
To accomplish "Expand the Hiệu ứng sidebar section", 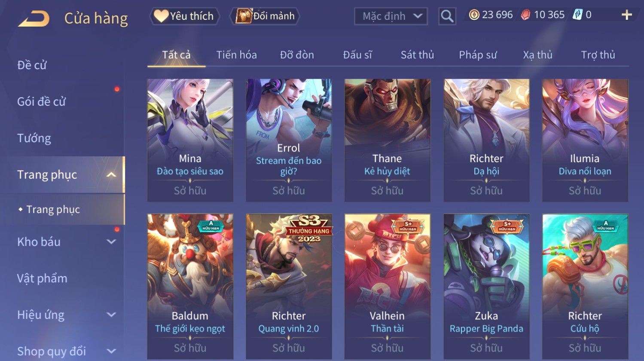I will (111, 315).
